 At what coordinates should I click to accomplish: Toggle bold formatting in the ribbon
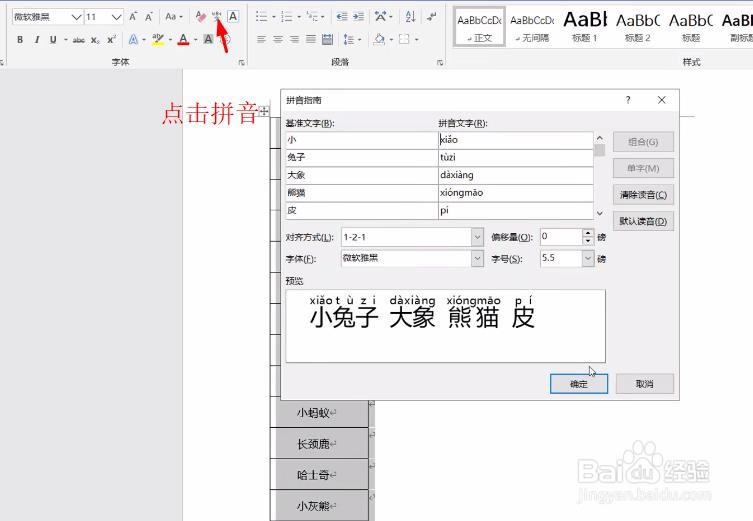pyautogui.click(x=20, y=39)
